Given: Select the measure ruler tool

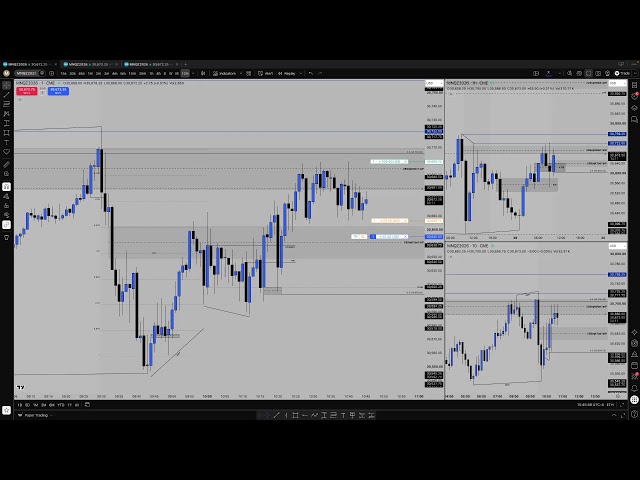Looking at the screenshot, I should point(6,164).
